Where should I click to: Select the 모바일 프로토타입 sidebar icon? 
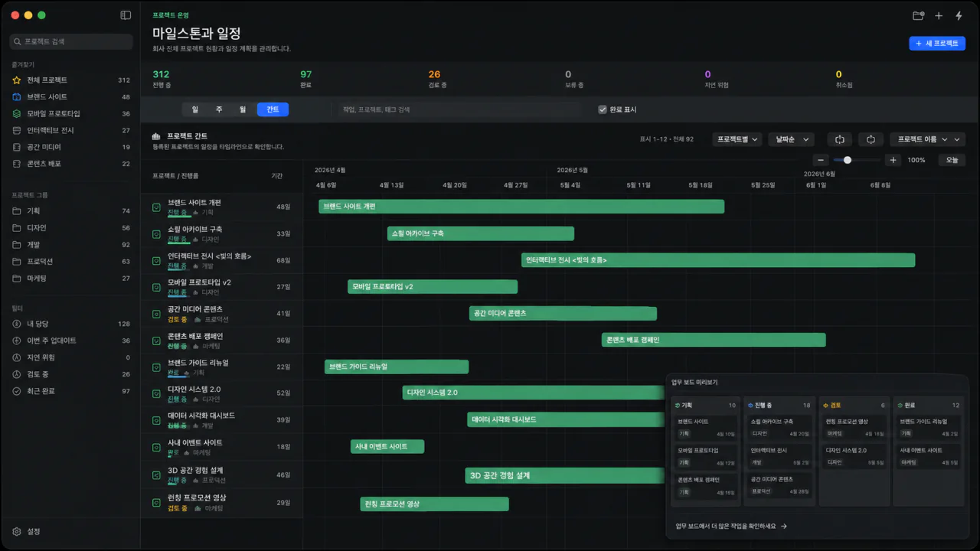[17, 113]
